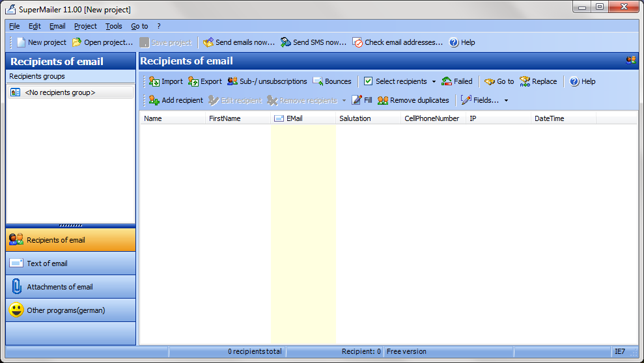644x363 pixels.
Task: Switch to Recipients of email section
Action: [x=70, y=240]
